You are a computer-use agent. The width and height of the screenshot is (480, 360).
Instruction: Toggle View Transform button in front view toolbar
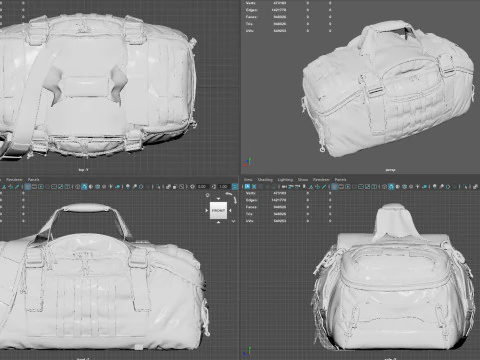coord(235,187)
